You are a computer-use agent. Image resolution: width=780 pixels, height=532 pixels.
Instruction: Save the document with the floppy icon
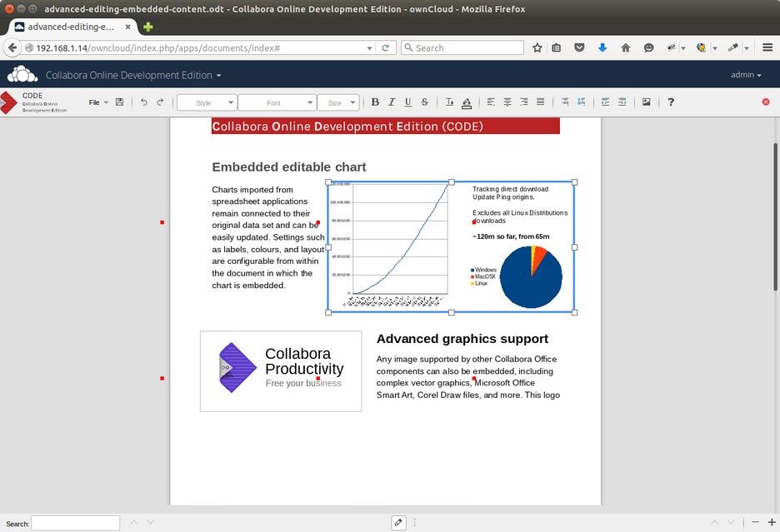pos(119,102)
